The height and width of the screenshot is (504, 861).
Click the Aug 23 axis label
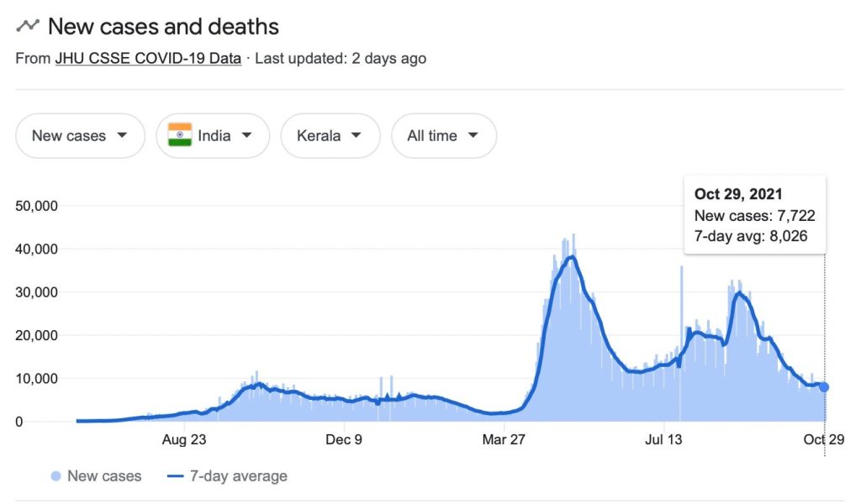pos(184,439)
